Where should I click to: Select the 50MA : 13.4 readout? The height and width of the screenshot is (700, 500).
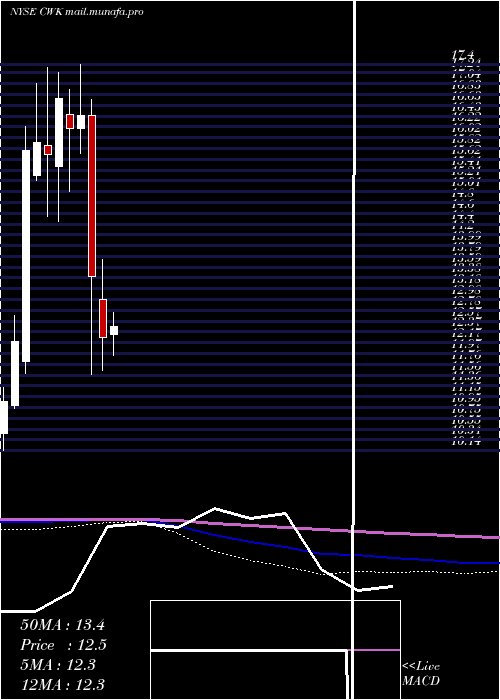point(62,625)
